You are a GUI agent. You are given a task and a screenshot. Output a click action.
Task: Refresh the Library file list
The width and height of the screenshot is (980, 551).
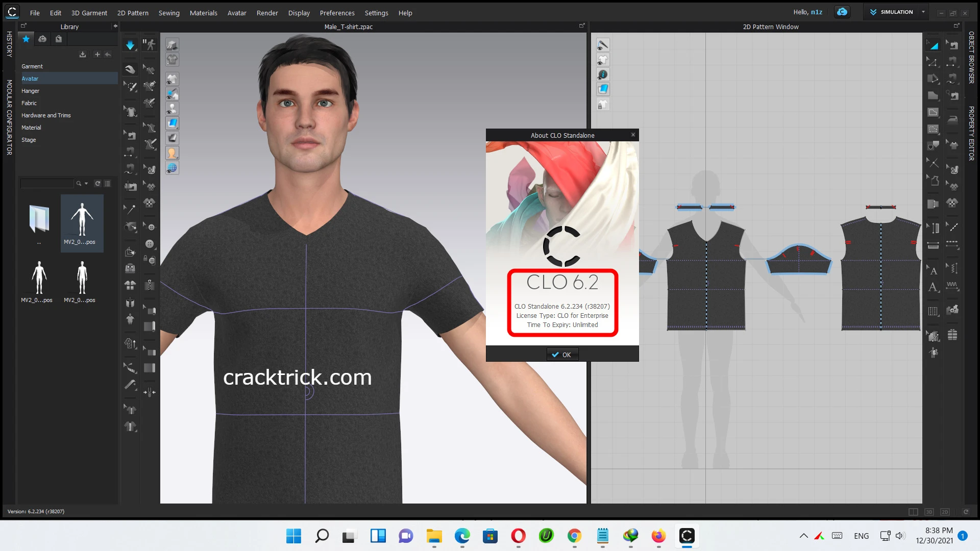coord(97,183)
